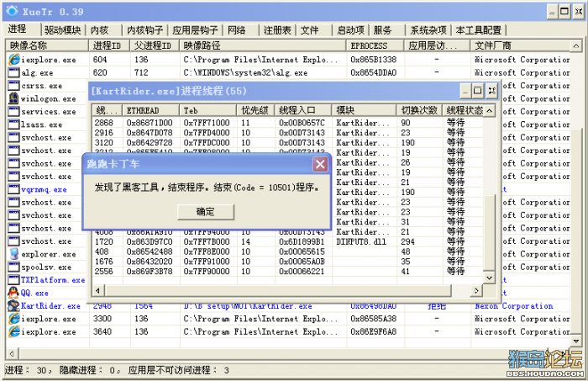Maximize the KartRider thread window
Viewport: 588px width, 381px height.
click(x=477, y=91)
